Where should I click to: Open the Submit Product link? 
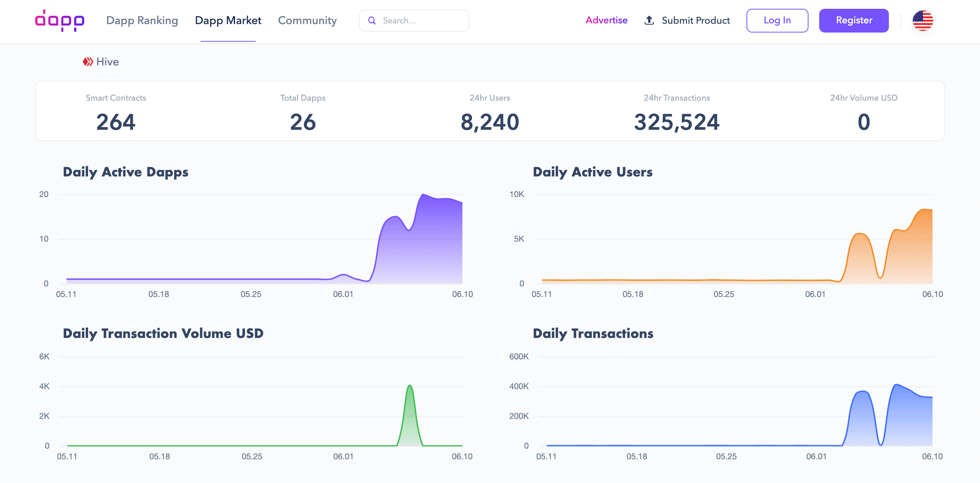[x=696, y=20]
